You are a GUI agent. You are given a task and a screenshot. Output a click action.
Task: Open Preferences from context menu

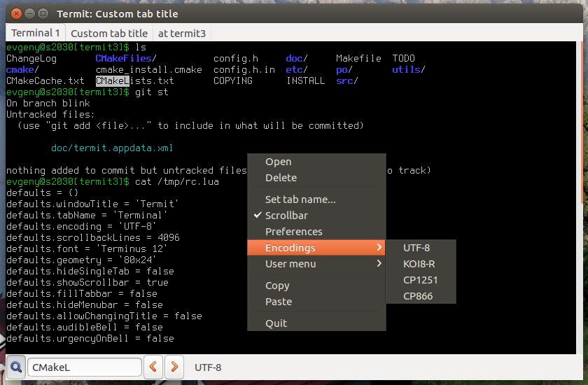point(293,232)
